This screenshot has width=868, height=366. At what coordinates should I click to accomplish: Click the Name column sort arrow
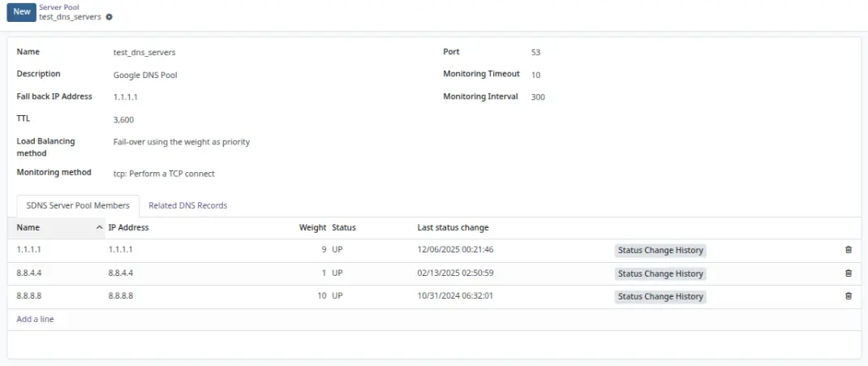click(100, 228)
